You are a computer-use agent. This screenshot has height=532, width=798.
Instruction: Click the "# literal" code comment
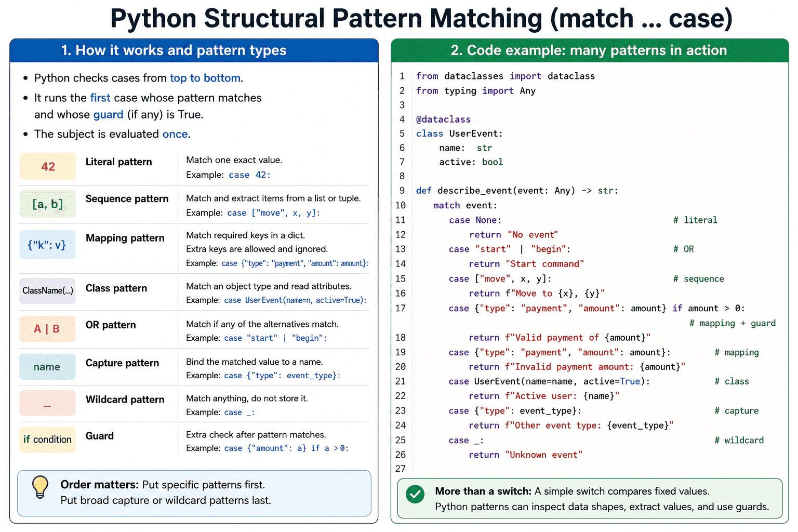tap(695, 220)
